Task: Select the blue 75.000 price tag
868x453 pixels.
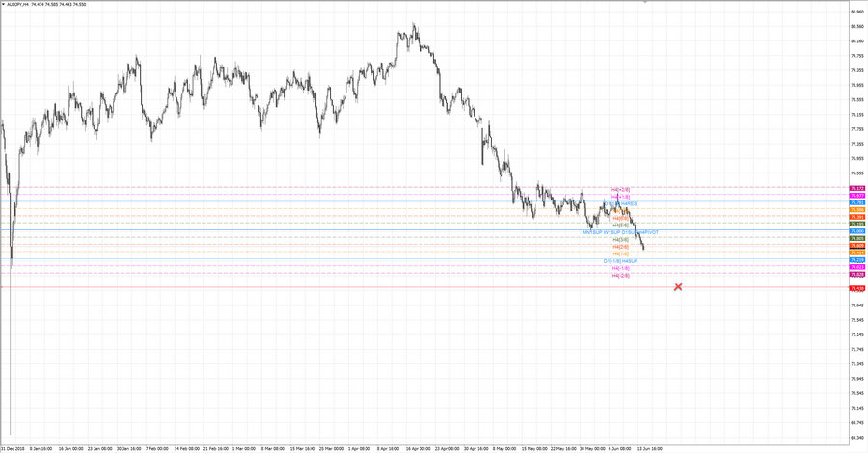Action: 857,231
